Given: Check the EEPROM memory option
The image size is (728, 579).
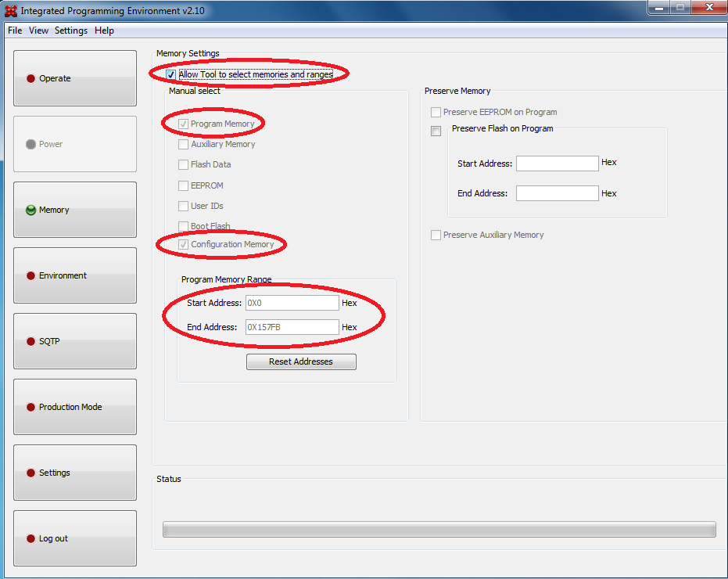Looking at the screenshot, I should (x=183, y=185).
